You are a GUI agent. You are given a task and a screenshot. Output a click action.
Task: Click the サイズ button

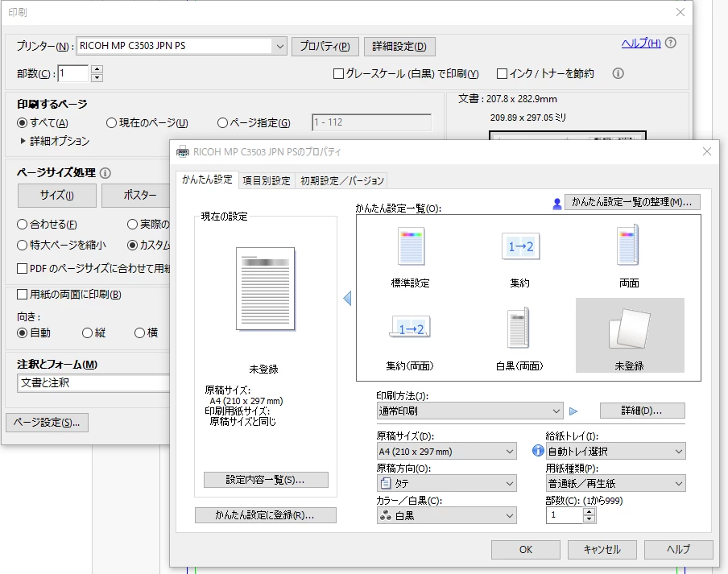coord(57,196)
